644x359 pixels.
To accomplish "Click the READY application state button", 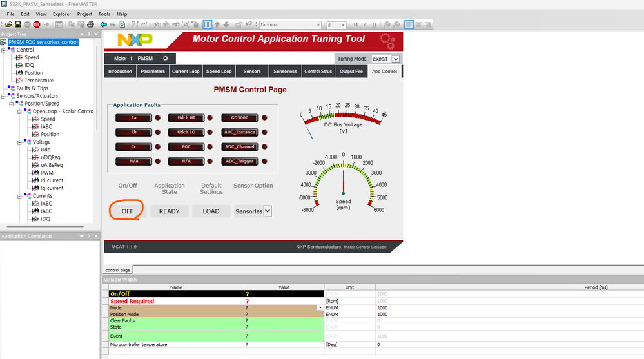I will tap(169, 211).
